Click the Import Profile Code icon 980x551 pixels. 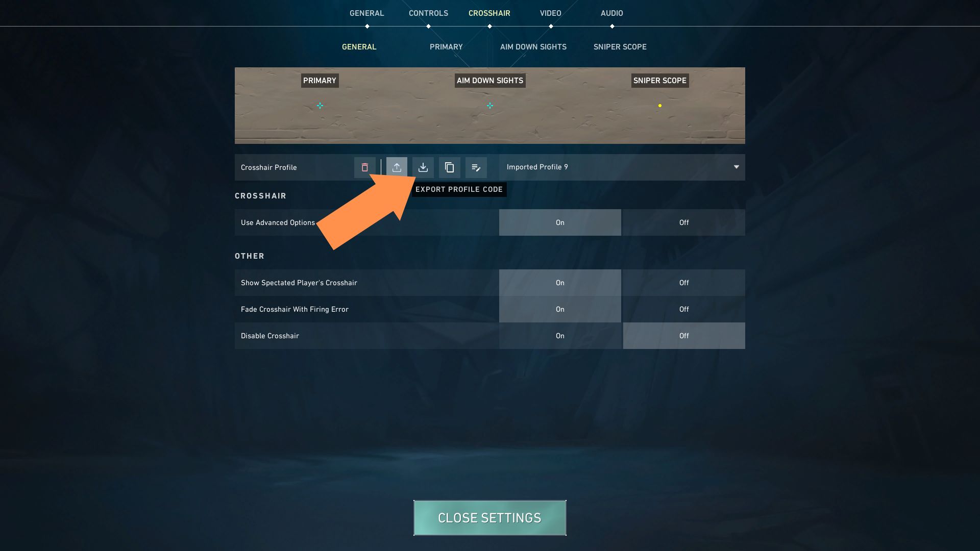click(x=423, y=167)
